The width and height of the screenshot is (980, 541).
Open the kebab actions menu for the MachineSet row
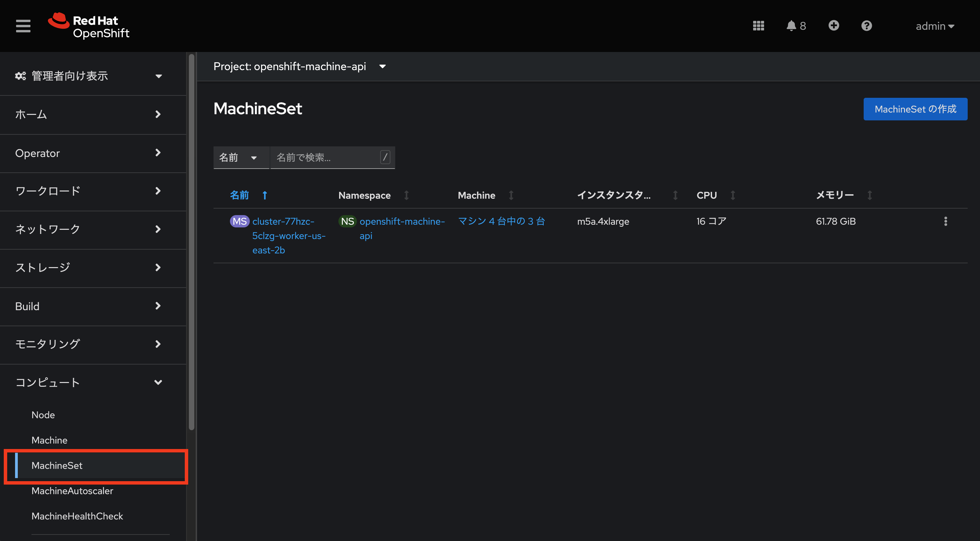(x=945, y=221)
